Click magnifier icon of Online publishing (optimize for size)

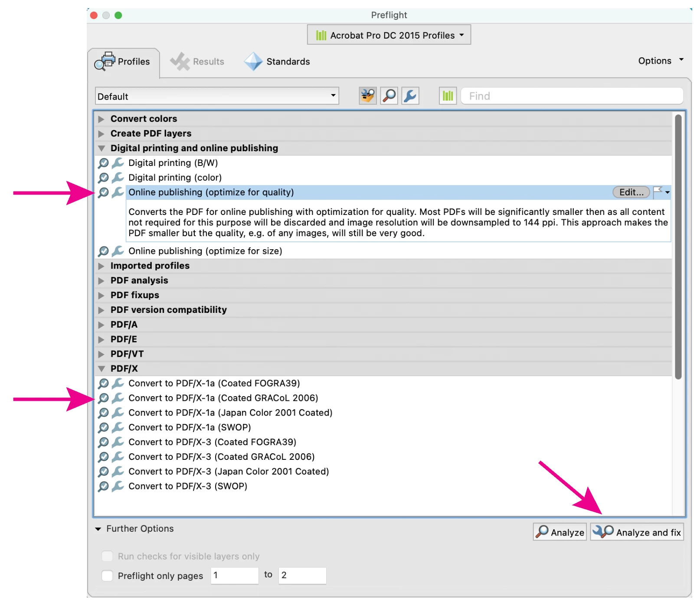point(103,251)
